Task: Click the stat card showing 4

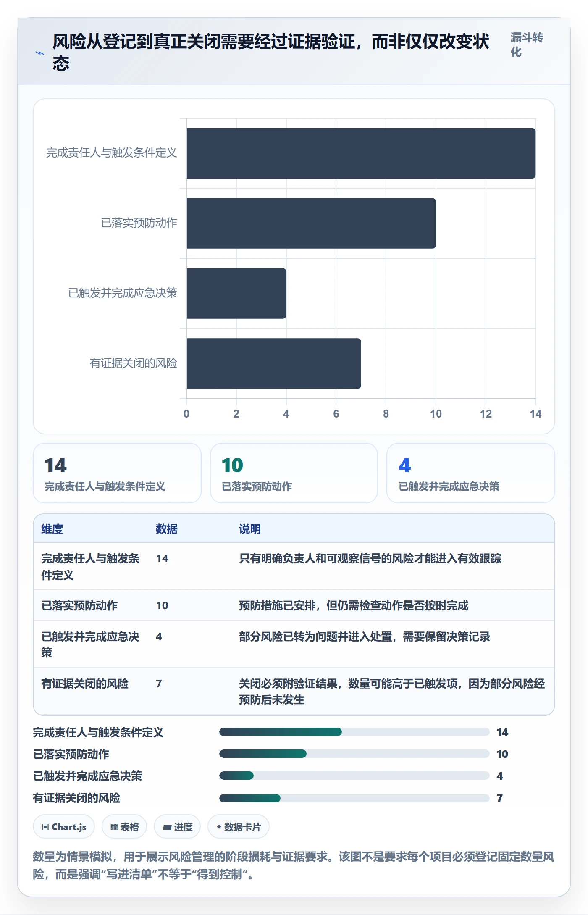Action: click(x=471, y=473)
